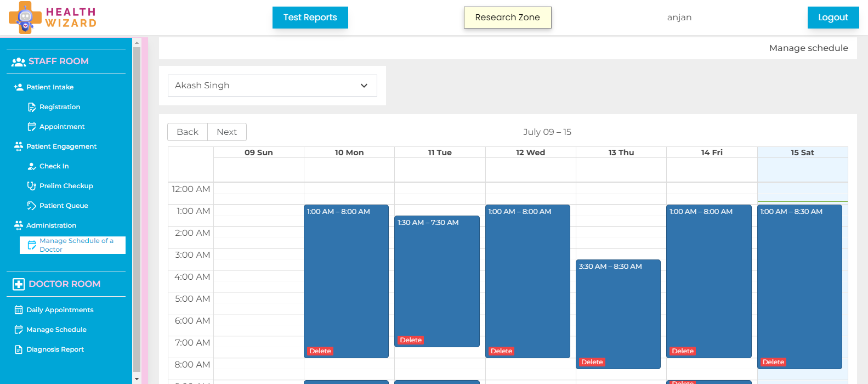Viewport: 868px width, 384px height.
Task: Click the Diagnosis Report document icon
Action: pyautogui.click(x=19, y=349)
